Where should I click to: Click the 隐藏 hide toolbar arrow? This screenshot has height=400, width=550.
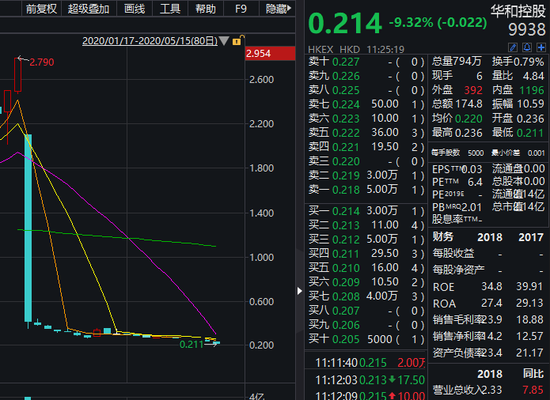[279, 9]
